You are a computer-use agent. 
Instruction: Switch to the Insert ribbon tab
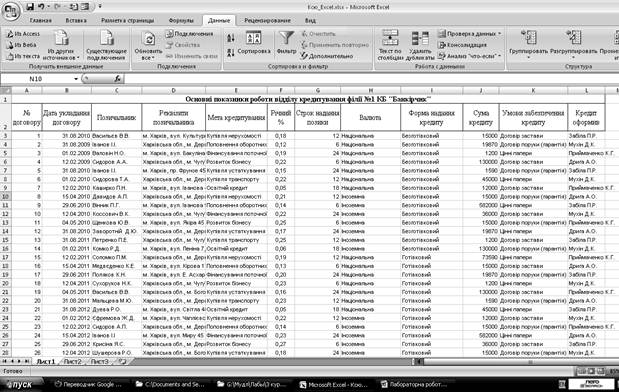pyautogui.click(x=76, y=20)
